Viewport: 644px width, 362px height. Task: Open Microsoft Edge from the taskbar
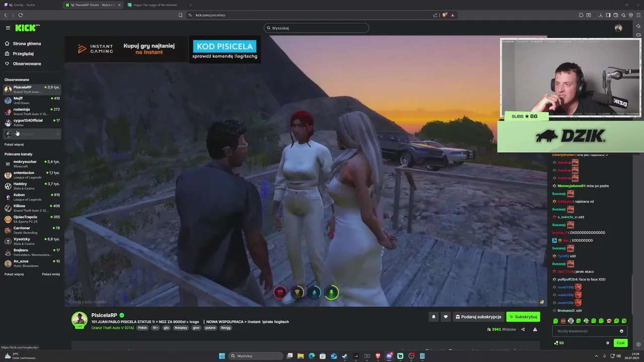(311, 356)
